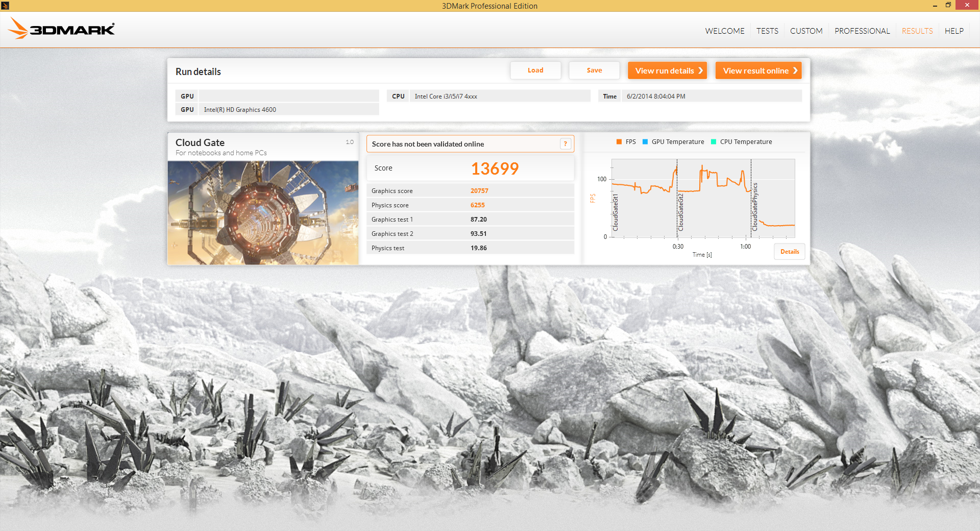The height and width of the screenshot is (531, 980).
Task: Click the Physics test value 19.86
Action: [478, 248]
